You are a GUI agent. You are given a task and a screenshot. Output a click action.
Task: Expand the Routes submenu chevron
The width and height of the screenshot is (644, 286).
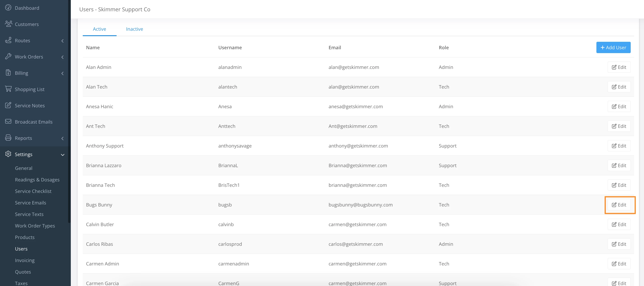pyautogui.click(x=62, y=41)
